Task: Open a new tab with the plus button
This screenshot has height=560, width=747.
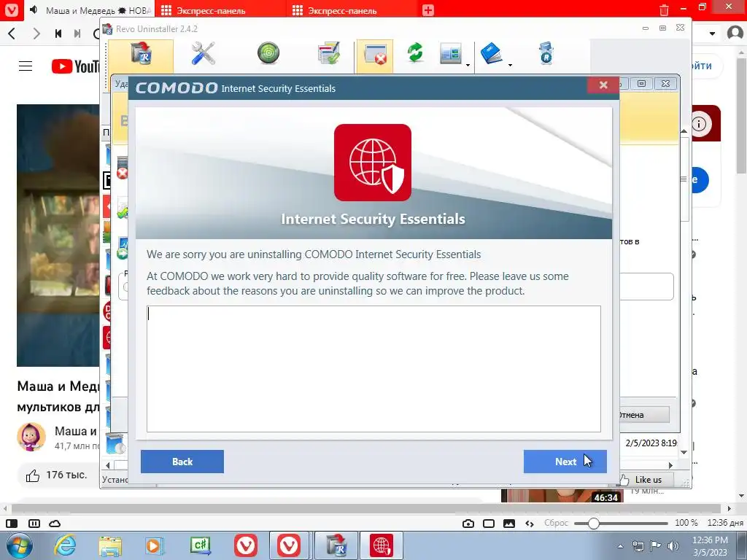Action: (427, 10)
